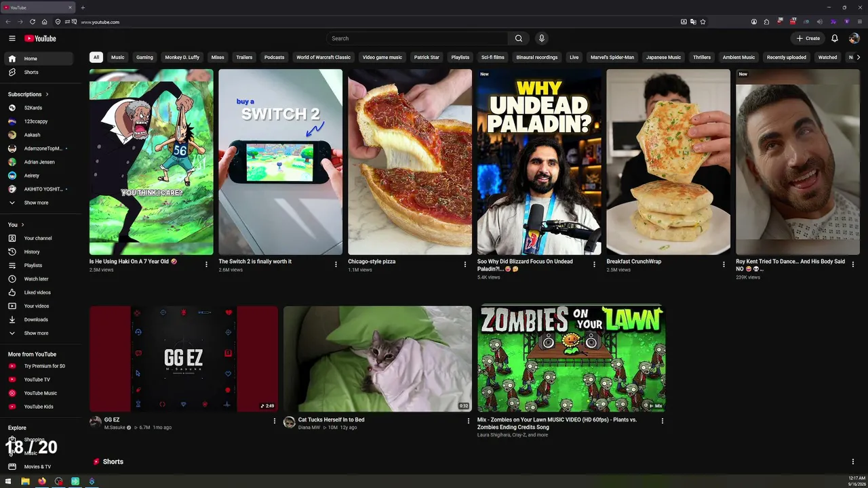Viewport: 868px width, 488px height.
Task: Open options for Cat Tucks Herself video
Action: pyautogui.click(x=468, y=421)
